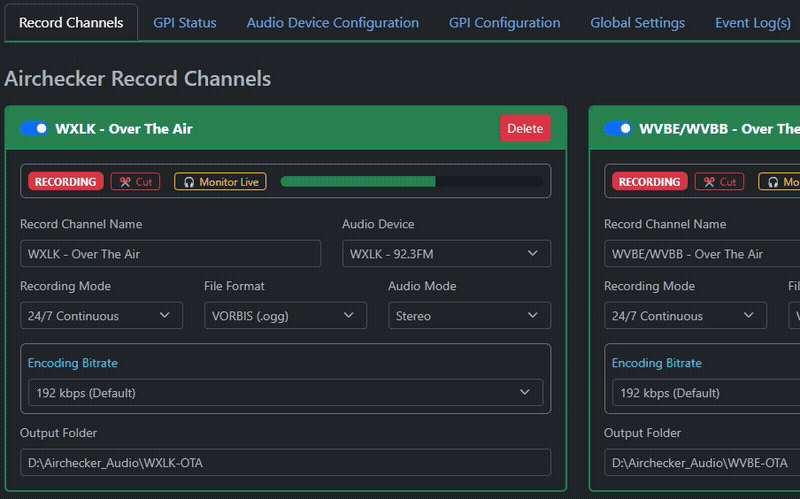
Task: Click the RECORDING badge on the WVBE/WVBB channel
Action: [649, 182]
